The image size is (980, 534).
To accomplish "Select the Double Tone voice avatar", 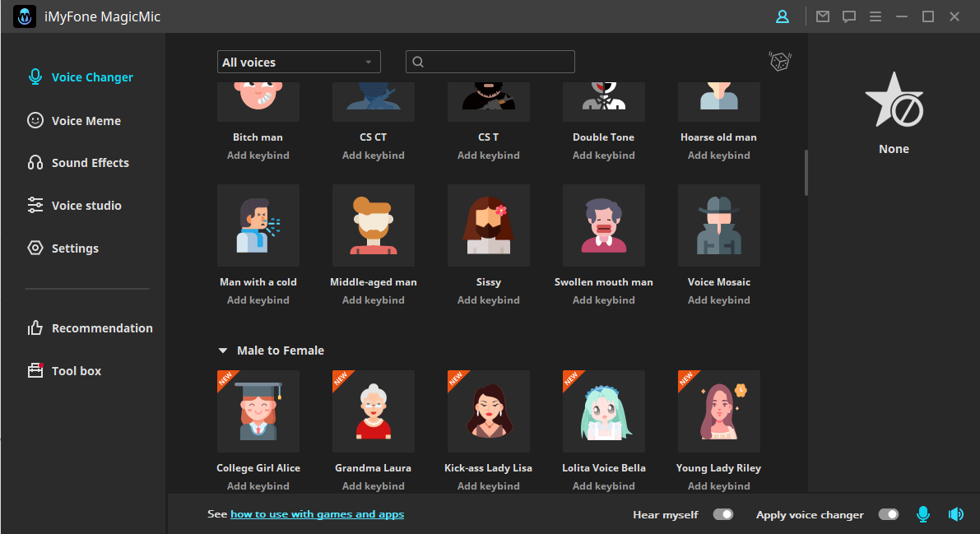I will click(604, 101).
